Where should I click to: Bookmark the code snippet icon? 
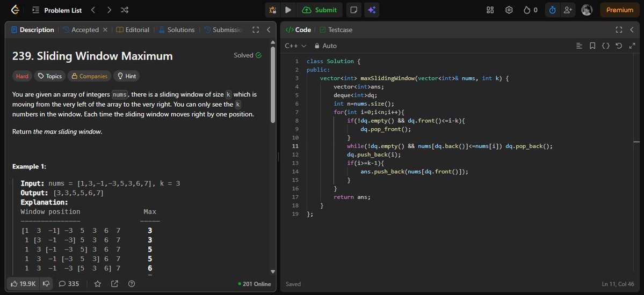(x=592, y=46)
